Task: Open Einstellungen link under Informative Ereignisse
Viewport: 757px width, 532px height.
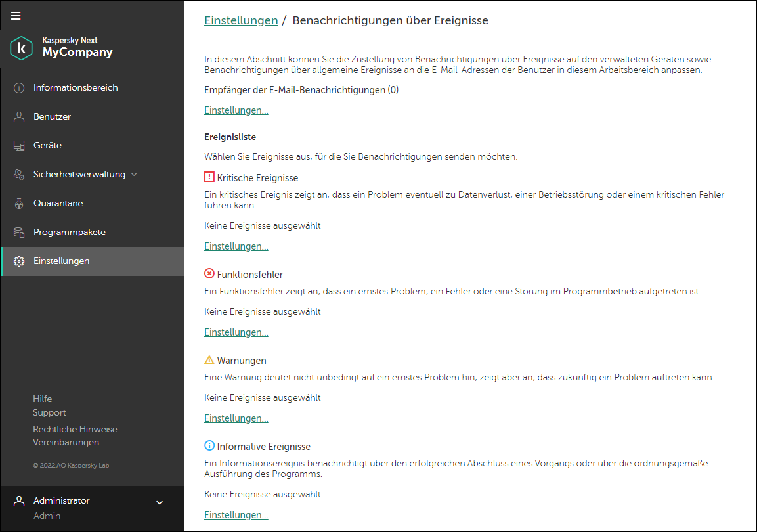Action: click(x=236, y=515)
